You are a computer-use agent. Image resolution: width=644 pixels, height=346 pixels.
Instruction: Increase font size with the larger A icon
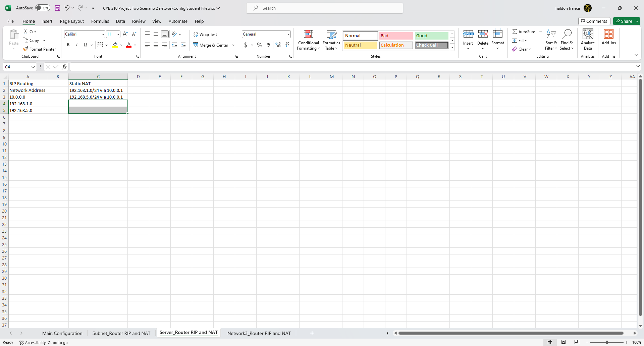coord(125,34)
